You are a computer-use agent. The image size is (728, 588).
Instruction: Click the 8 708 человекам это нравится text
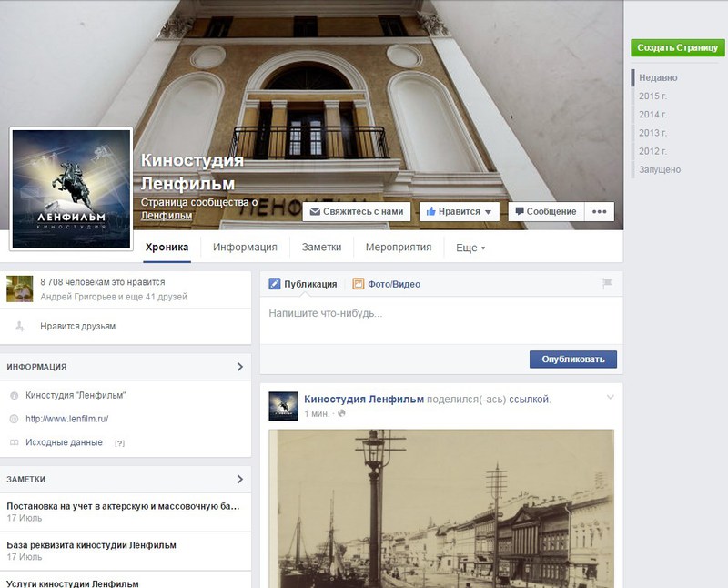[x=103, y=282]
